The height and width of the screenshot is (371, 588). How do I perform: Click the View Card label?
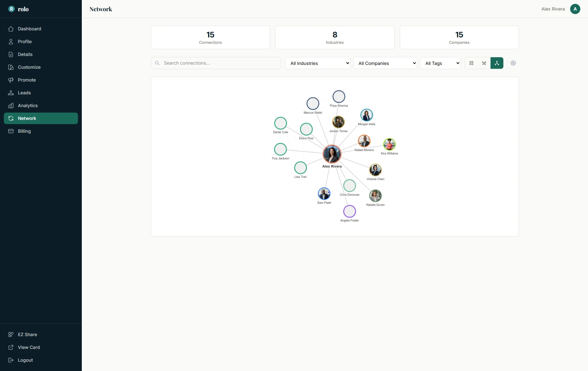(x=29, y=347)
